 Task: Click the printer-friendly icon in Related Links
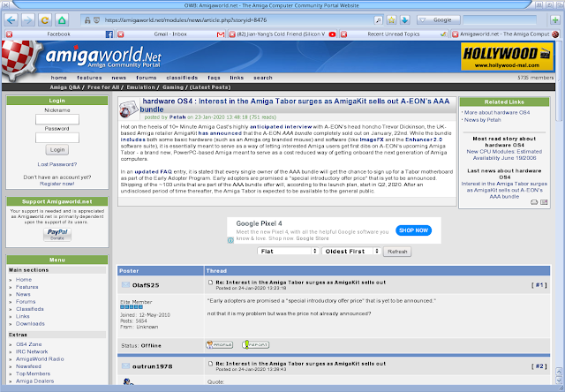click(534, 202)
